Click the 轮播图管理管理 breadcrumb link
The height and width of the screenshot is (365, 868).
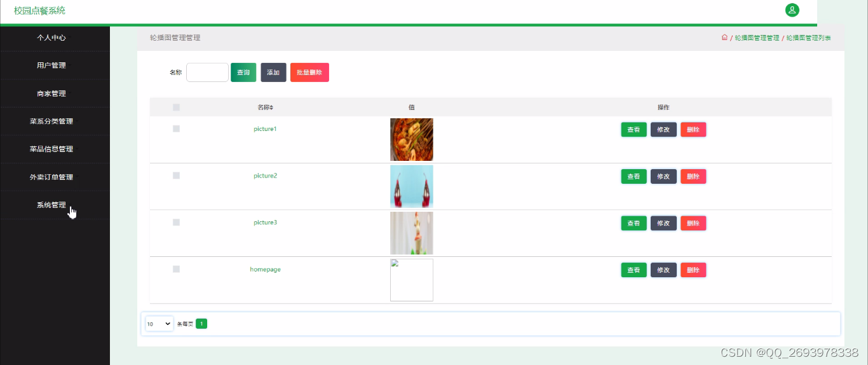pyautogui.click(x=757, y=38)
